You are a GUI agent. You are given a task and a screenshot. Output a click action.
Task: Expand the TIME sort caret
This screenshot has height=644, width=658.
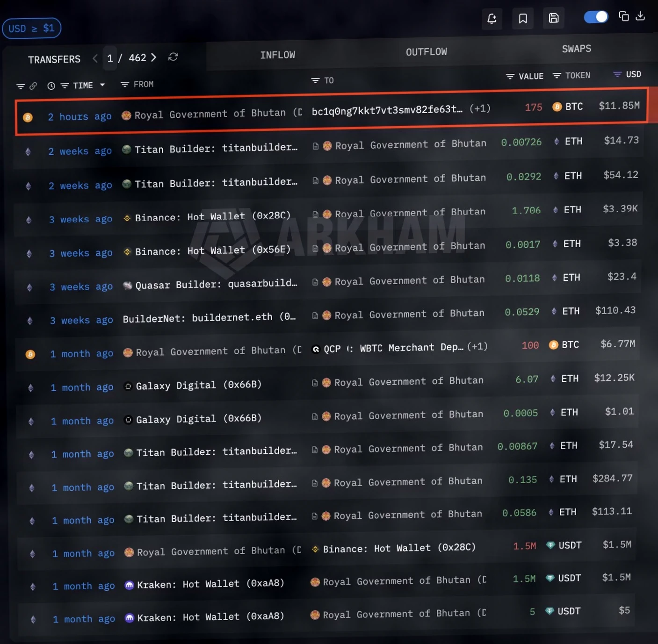coord(102,85)
